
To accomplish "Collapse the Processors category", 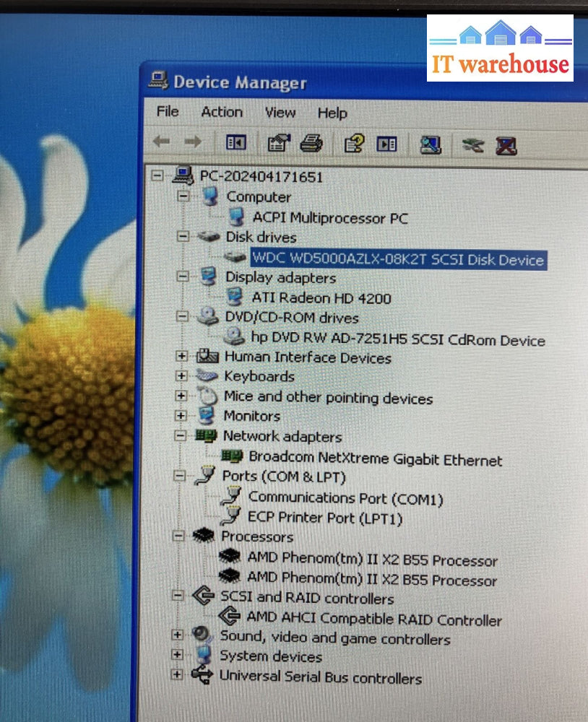I will coord(178,536).
